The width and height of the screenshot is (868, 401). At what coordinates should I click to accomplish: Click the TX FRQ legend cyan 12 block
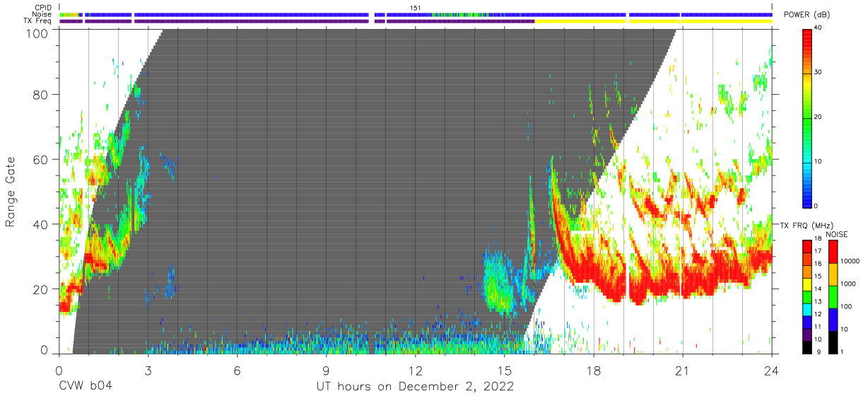point(807,314)
